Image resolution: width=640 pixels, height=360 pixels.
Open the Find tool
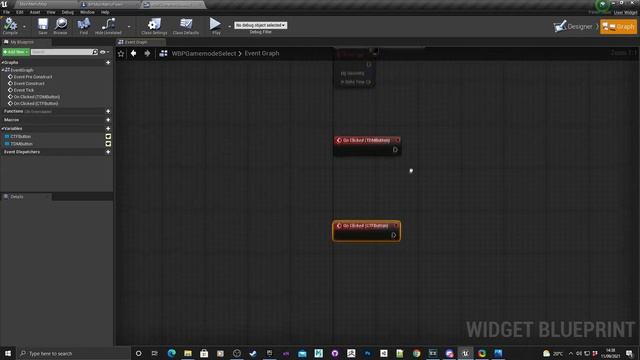click(x=84, y=26)
